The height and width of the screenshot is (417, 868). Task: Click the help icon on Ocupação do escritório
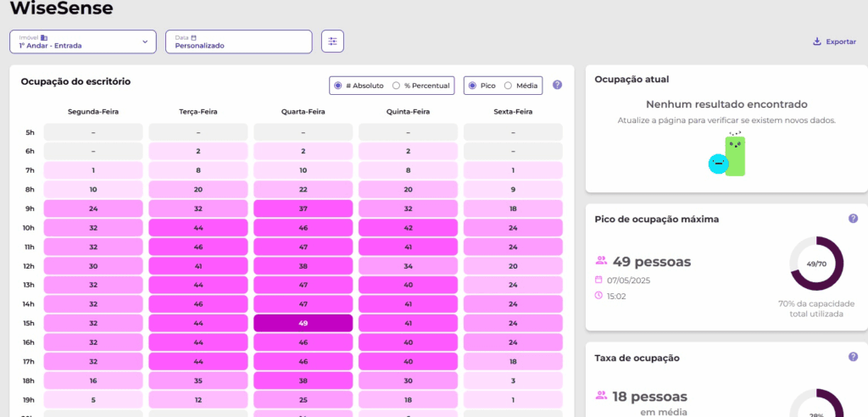tap(558, 85)
